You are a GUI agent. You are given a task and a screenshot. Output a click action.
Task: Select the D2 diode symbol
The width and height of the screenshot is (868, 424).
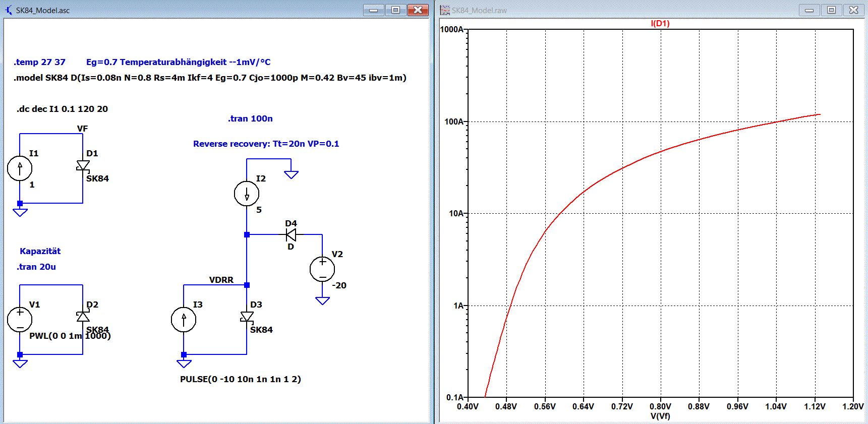point(83,317)
